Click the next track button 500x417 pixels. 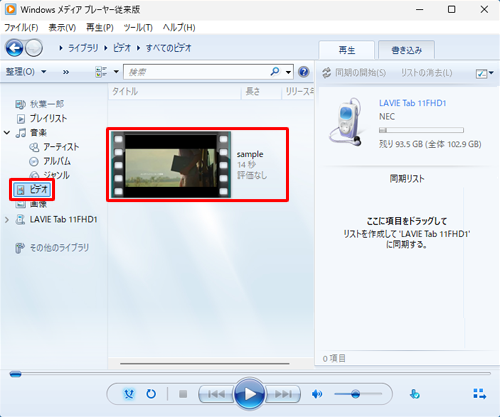(283, 394)
